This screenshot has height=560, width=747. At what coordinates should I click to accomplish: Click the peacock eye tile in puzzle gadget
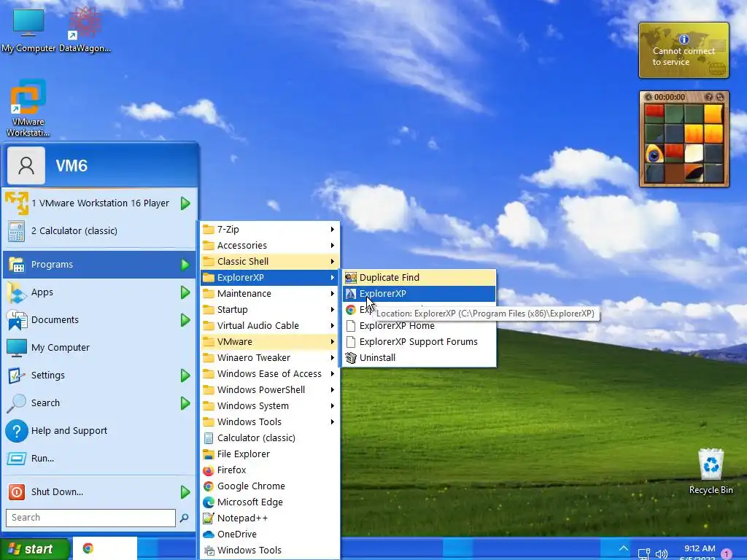tap(654, 155)
